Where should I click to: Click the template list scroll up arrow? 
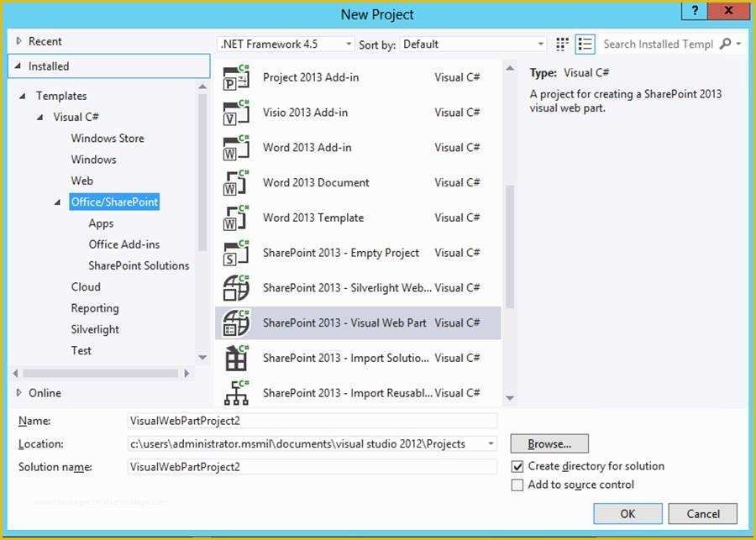pyautogui.click(x=510, y=69)
